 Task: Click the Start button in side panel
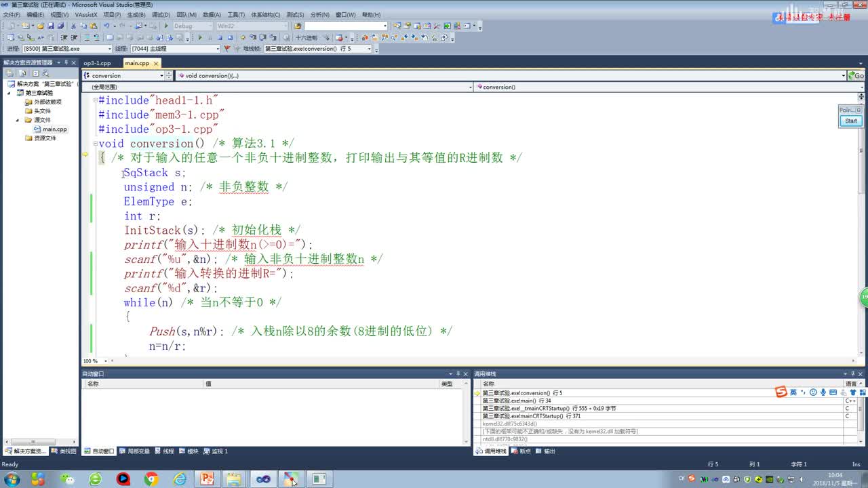pos(850,121)
